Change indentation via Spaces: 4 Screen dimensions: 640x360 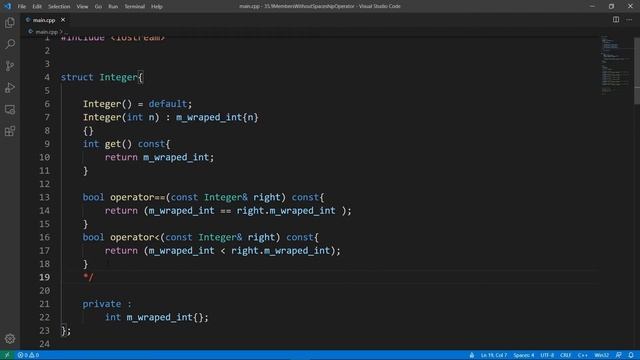click(x=524, y=355)
